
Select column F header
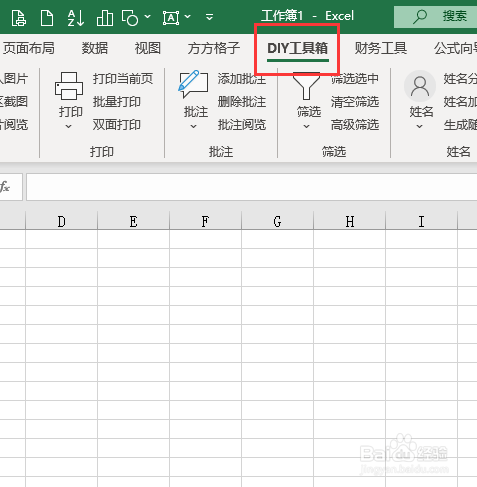[205, 221]
